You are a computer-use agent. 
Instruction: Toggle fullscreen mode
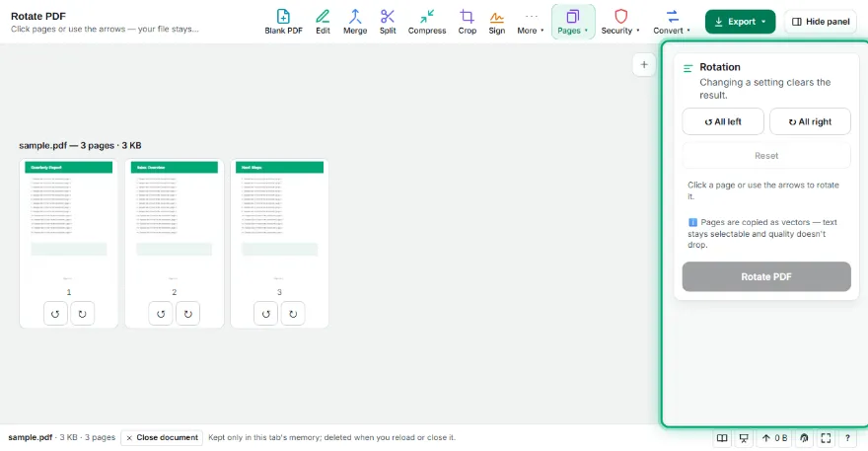tap(826, 438)
